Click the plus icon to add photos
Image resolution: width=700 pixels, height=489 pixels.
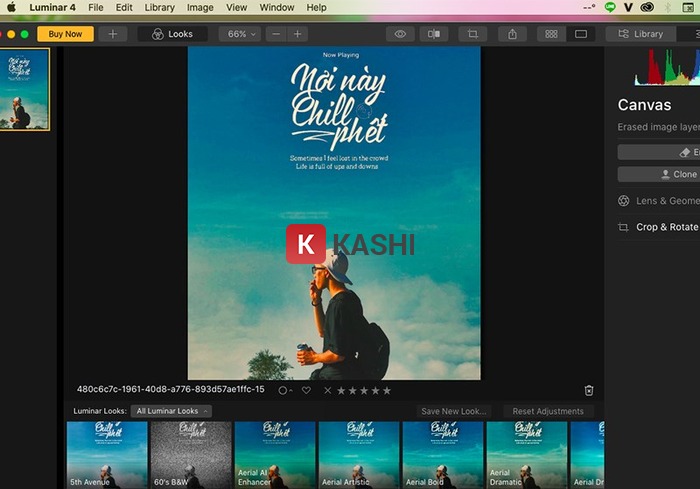click(x=112, y=34)
